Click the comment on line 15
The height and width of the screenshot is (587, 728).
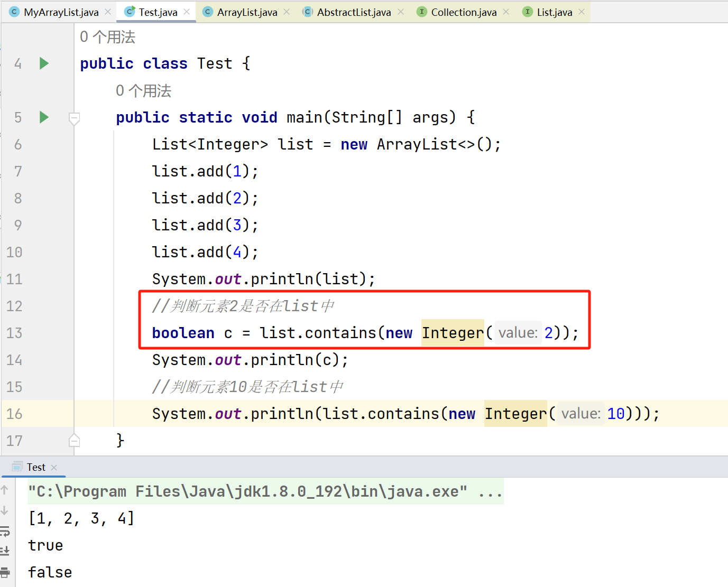[x=248, y=387]
